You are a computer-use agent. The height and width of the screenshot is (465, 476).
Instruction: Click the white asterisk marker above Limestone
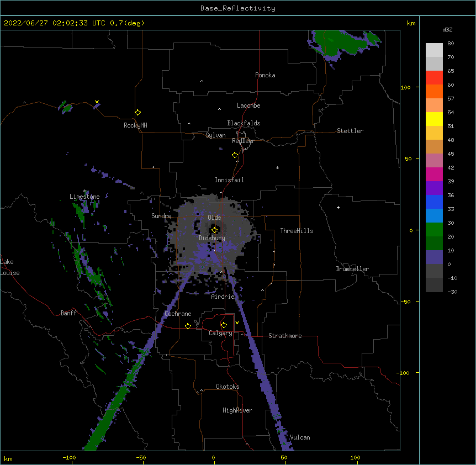click(84, 191)
